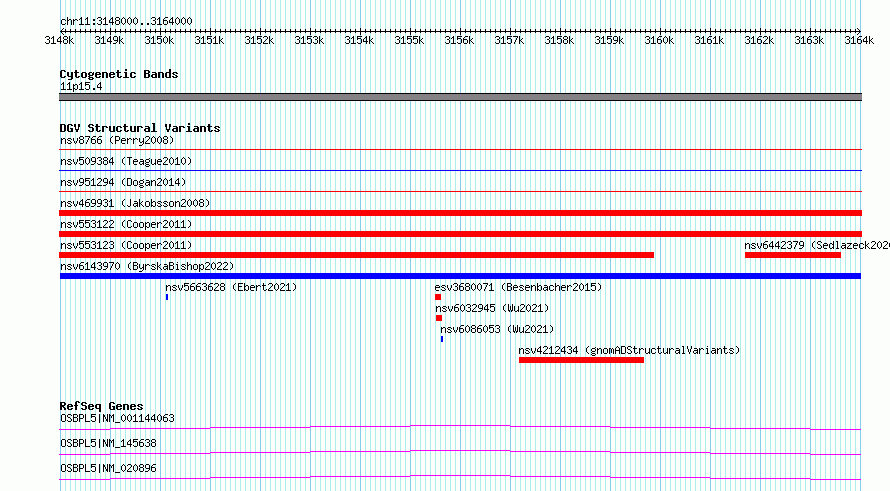Image resolution: width=890 pixels, height=491 pixels.
Task: Click the DGV Structural Variants track title
Action: [x=140, y=128]
